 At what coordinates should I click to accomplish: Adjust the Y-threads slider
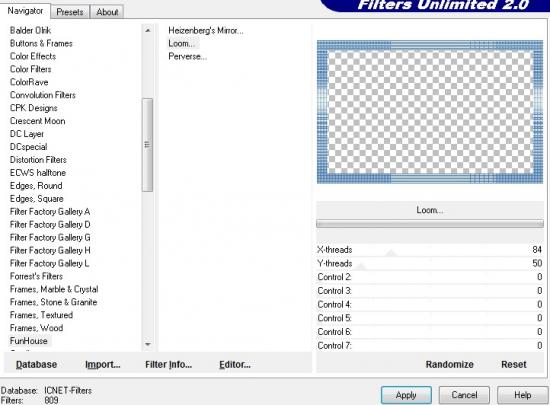430,263
